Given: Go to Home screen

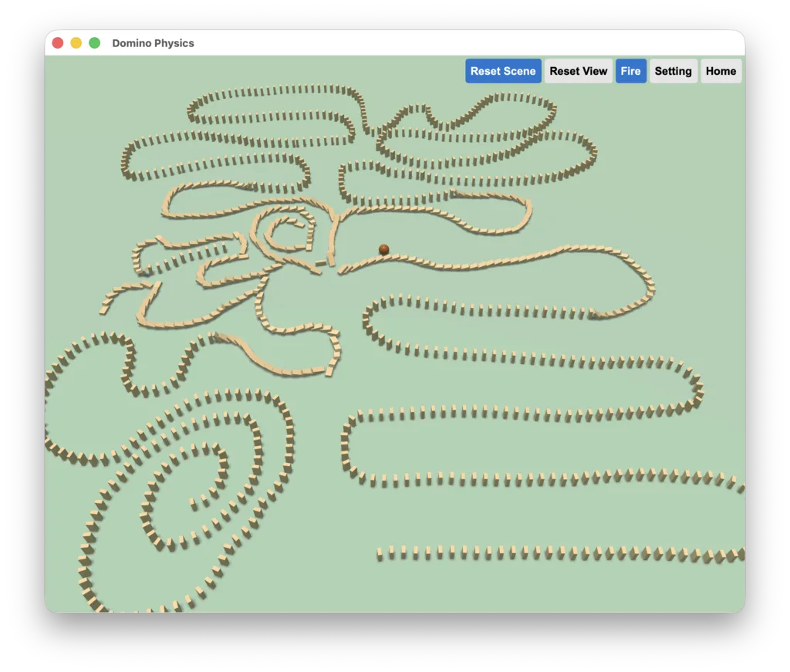Looking at the screenshot, I should [x=721, y=71].
